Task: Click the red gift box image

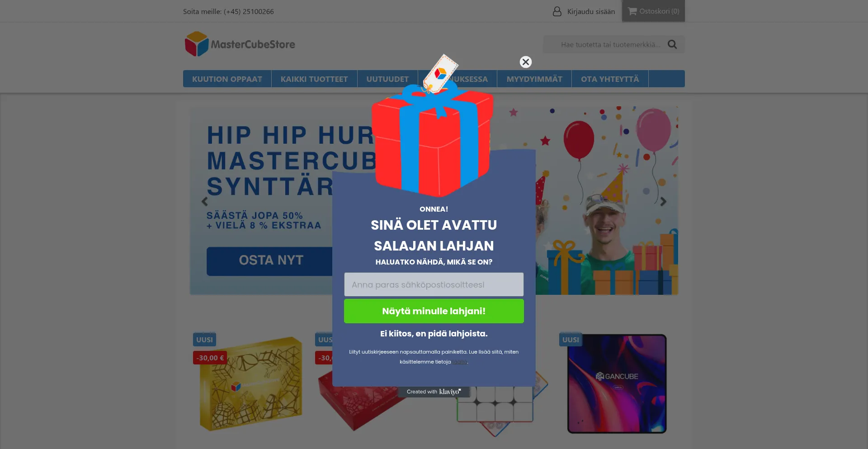Action: [433, 136]
